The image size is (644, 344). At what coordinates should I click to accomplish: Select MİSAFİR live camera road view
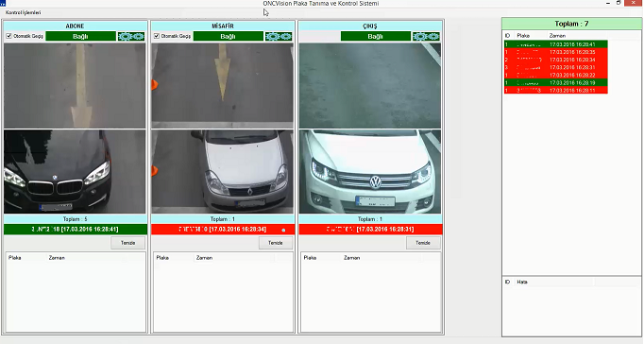(223, 85)
